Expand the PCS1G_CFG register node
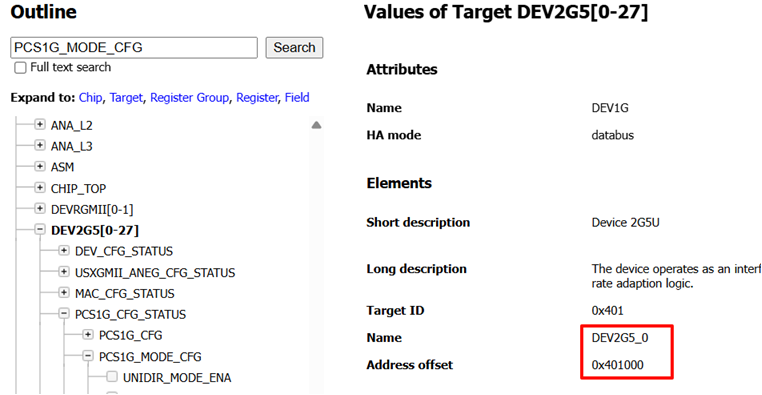Screen dimensions: 762x395 point(87,335)
